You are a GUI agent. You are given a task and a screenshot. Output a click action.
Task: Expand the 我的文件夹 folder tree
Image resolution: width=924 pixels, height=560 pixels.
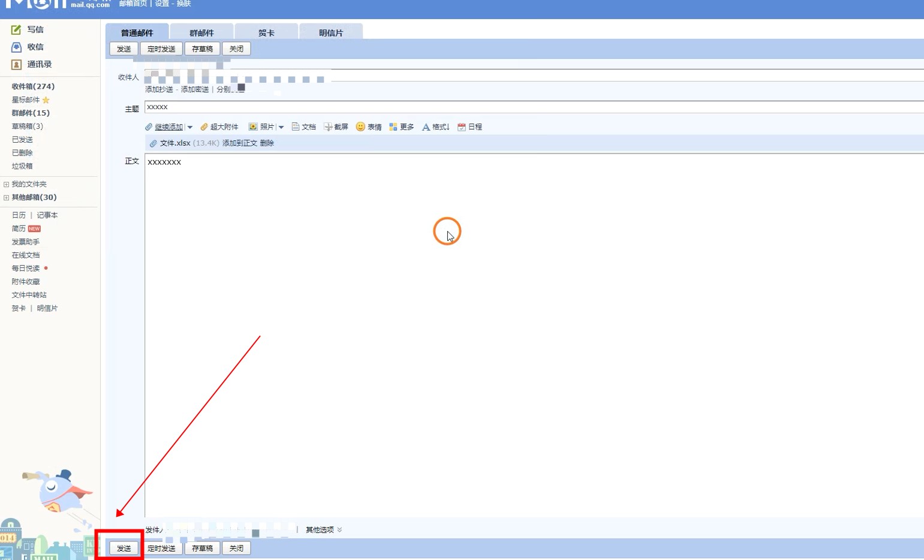[x=7, y=185]
